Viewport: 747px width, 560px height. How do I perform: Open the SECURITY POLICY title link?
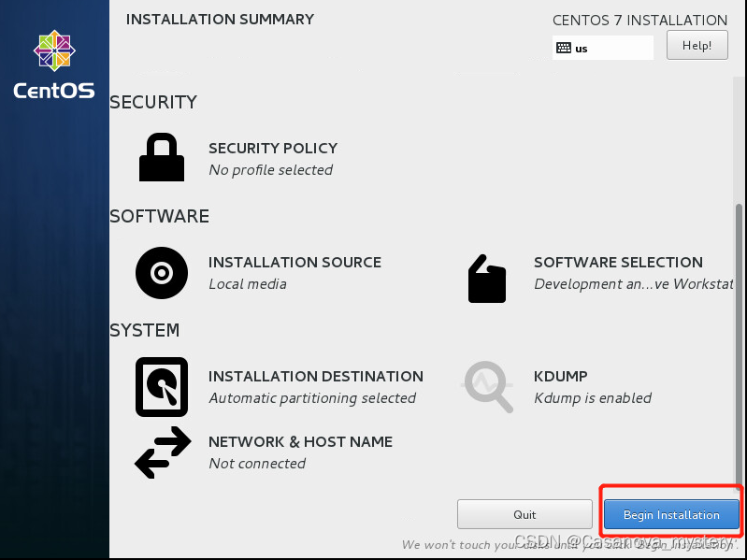(x=273, y=148)
